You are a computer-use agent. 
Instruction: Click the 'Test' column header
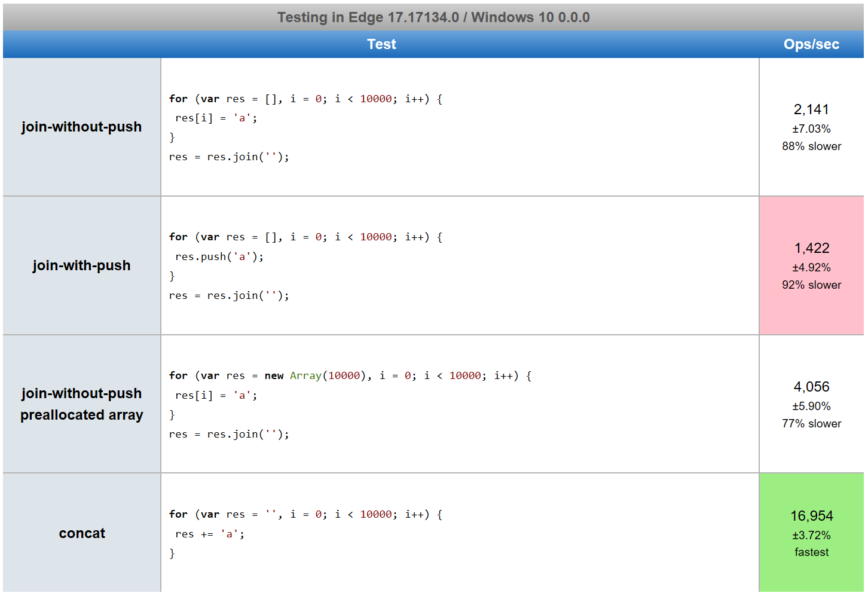click(381, 44)
